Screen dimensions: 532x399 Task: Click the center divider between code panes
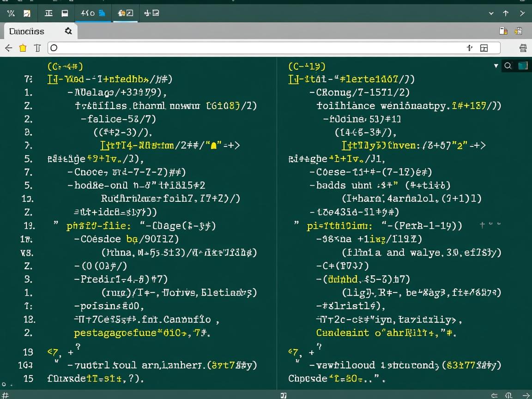pyautogui.click(x=276, y=222)
